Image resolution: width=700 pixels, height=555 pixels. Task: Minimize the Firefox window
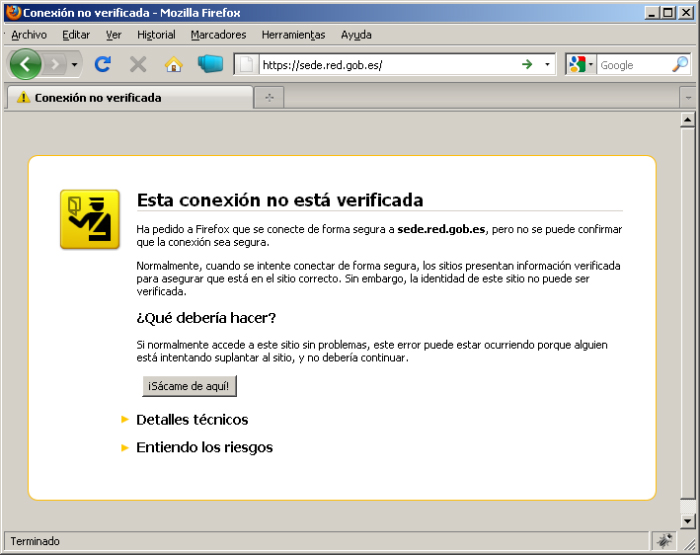point(652,13)
